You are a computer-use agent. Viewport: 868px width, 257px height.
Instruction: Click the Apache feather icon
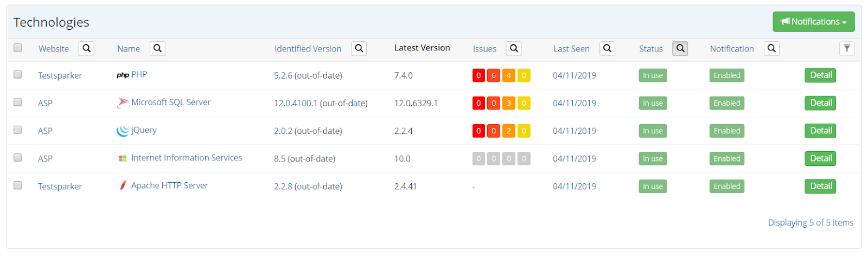[x=123, y=186]
